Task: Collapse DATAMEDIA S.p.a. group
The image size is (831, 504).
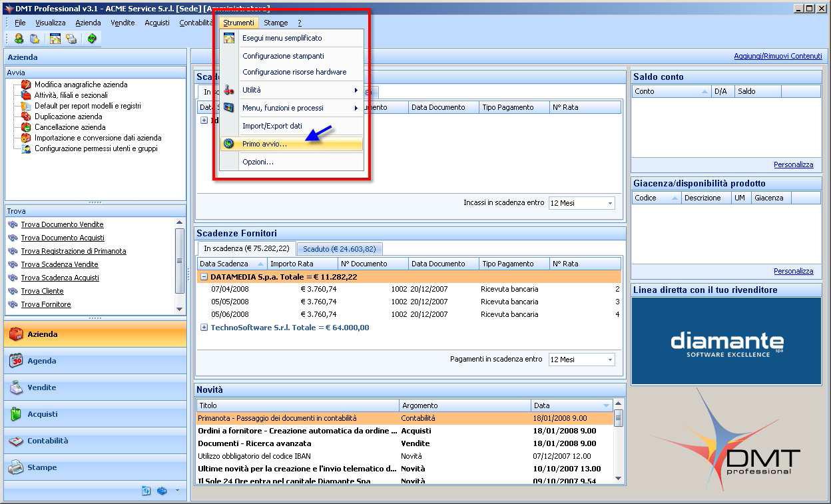Action: pyautogui.click(x=204, y=276)
